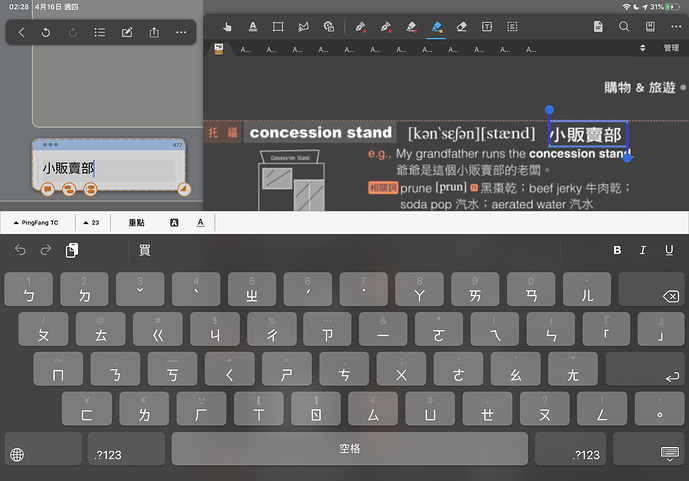689x481 pixels.
Task: Toggle italic formatting on the keyboard bar
Action: click(x=642, y=250)
